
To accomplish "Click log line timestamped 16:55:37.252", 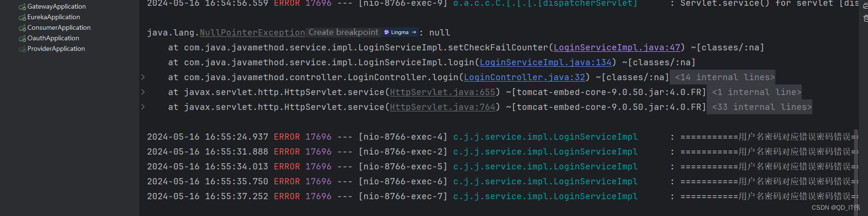I will [503, 196].
